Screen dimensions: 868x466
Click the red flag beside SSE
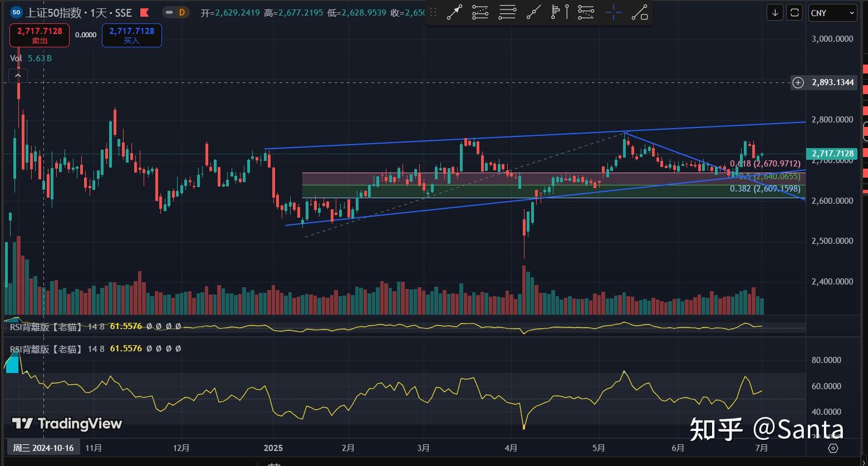tap(144, 12)
